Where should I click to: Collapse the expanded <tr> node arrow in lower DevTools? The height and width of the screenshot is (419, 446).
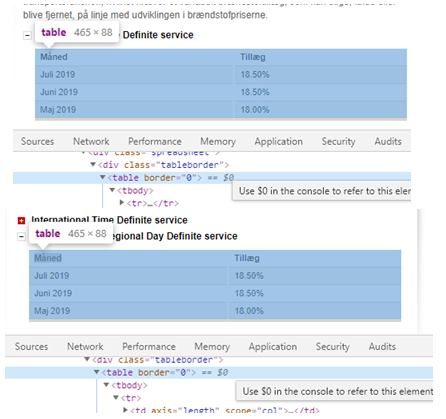pos(116,397)
